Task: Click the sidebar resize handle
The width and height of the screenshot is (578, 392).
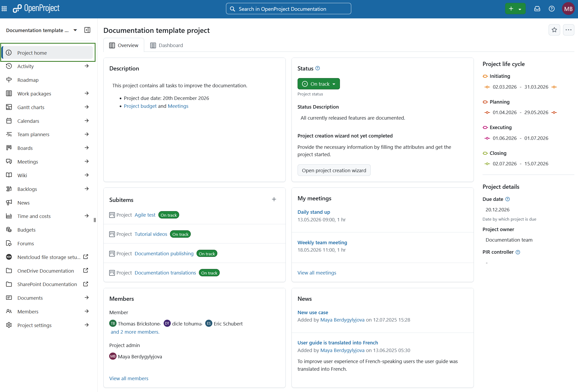Action: click(x=95, y=220)
